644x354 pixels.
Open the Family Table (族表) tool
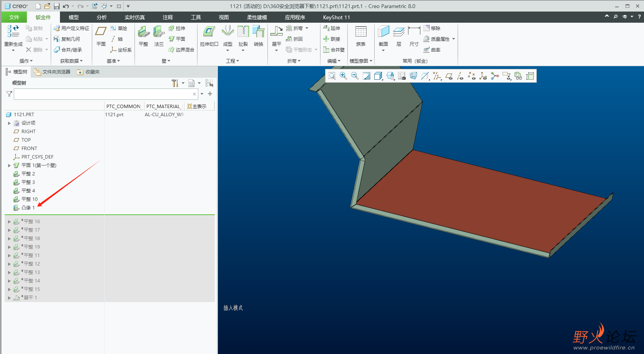361,36
